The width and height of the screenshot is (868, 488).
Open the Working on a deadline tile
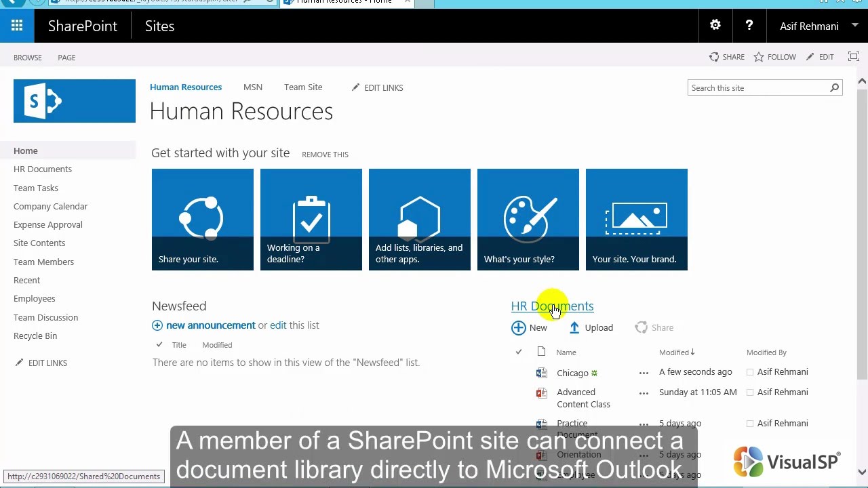311,220
